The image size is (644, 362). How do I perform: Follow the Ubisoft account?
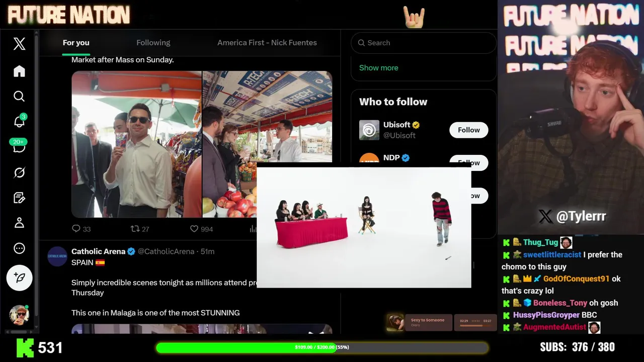coord(468,130)
